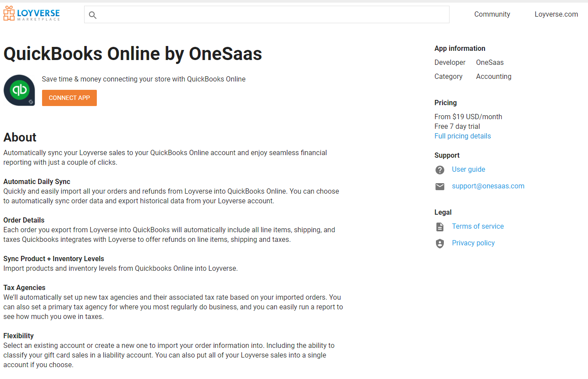Image resolution: width=588 pixels, height=379 pixels.
Task: Click the About heading
Action: tap(20, 138)
